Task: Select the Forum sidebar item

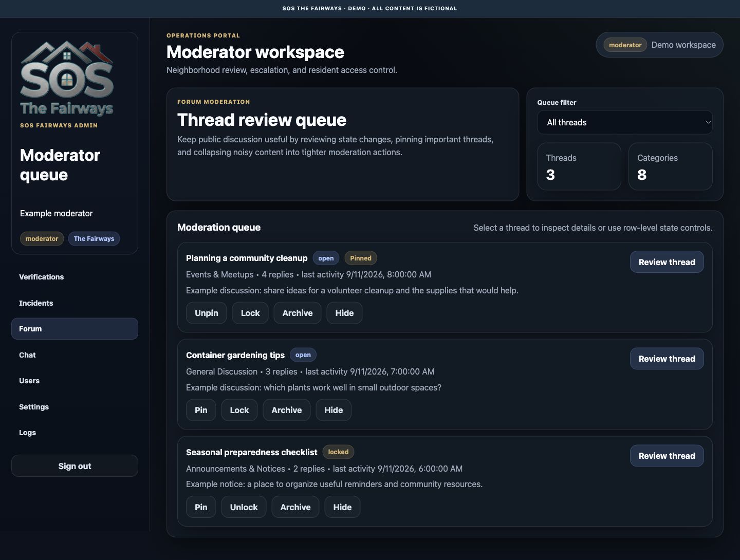Action: pyautogui.click(x=75, y=329)
